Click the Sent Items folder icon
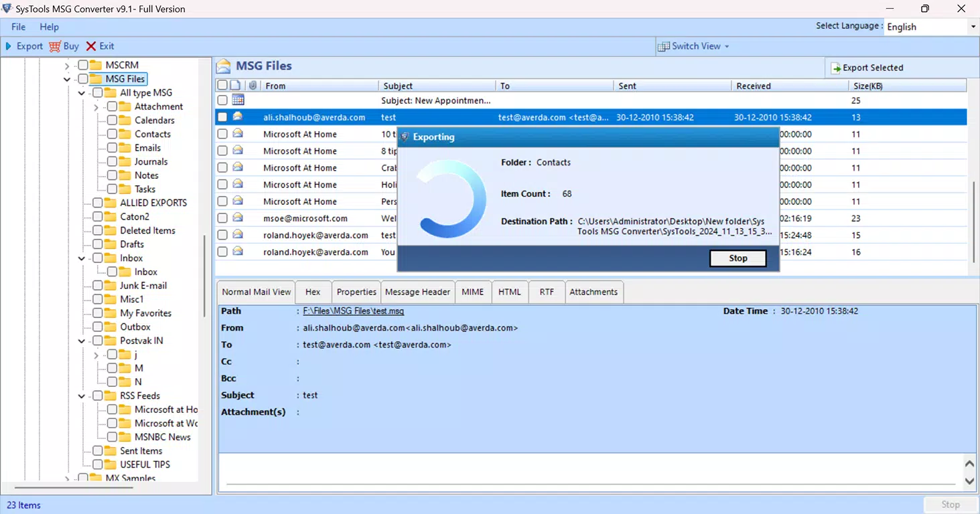This screenshot has height=514, width=980. (111, 451)
